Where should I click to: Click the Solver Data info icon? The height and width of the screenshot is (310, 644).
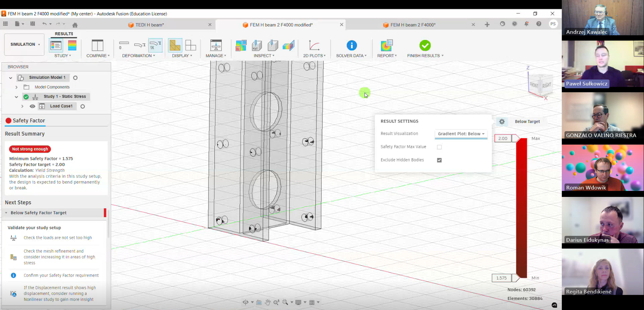click(351, 45)
